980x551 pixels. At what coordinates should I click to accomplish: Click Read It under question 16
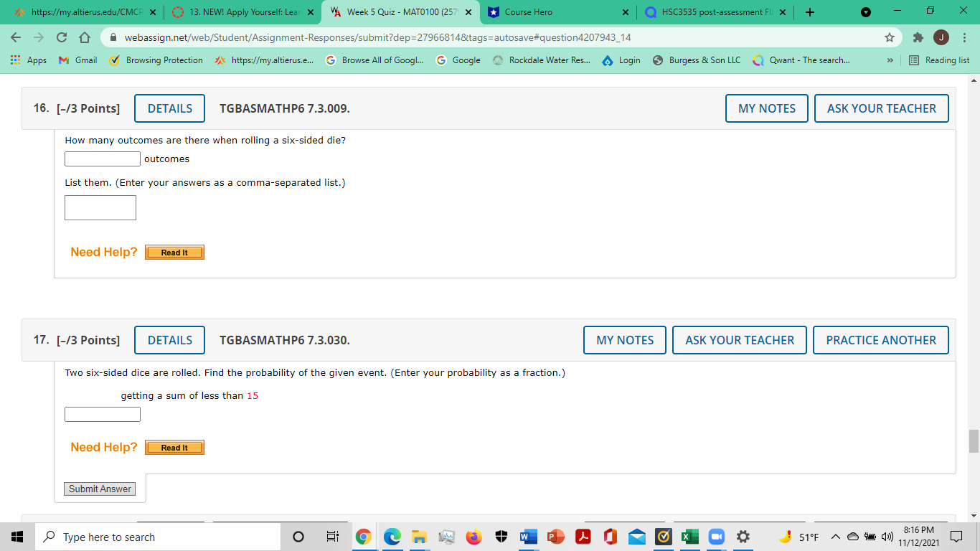click(174, 253)
